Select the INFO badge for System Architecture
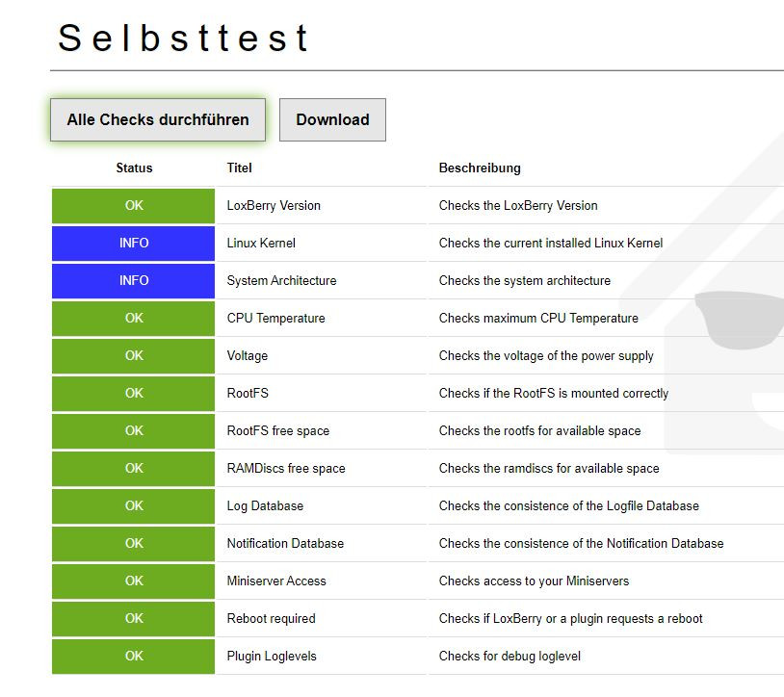This screenshot has width=784, height=697. click(134, 281)
